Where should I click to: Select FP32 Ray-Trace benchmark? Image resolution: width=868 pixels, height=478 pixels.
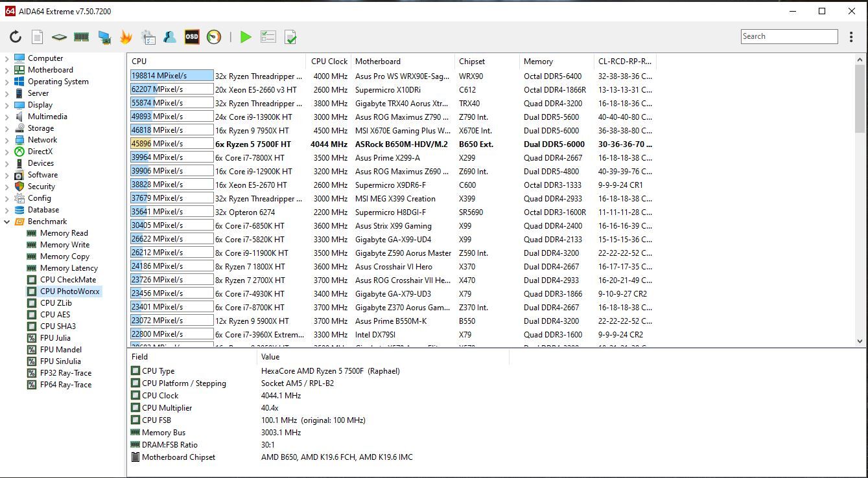[65, 373]
